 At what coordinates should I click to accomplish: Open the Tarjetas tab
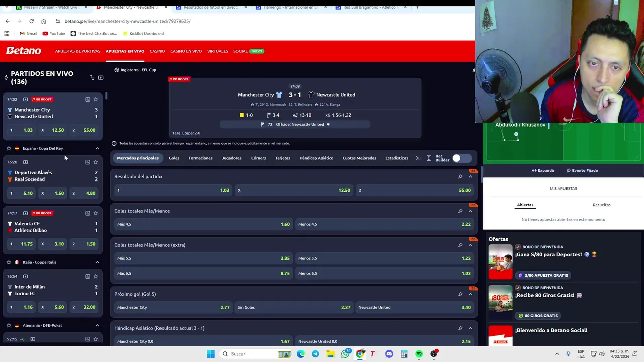pyautogui.click(x=283, y=158)
